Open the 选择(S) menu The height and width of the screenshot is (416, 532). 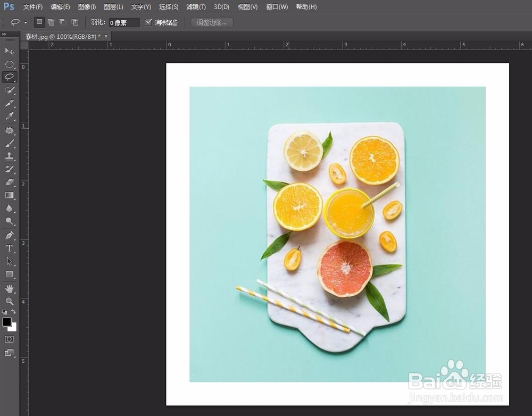point(169,7)
